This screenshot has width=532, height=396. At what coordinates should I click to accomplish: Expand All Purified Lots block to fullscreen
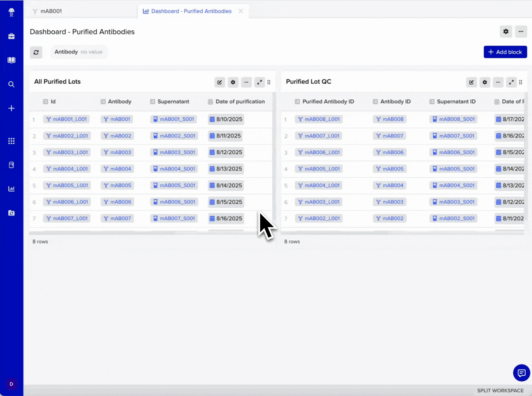pyautogui.click(x=259, y=82)
